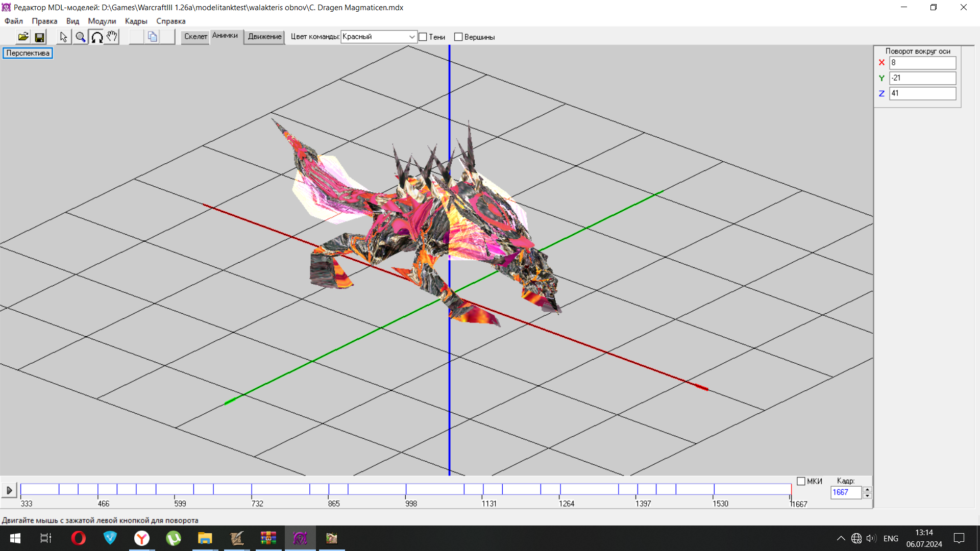Click the Перспектива view button

(x=28, y=53)
